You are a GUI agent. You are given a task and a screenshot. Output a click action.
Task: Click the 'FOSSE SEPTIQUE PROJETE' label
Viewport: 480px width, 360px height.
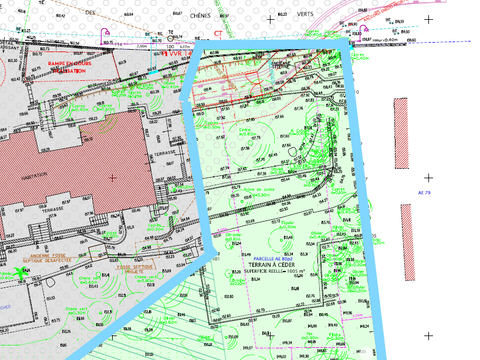click(135, 269)
